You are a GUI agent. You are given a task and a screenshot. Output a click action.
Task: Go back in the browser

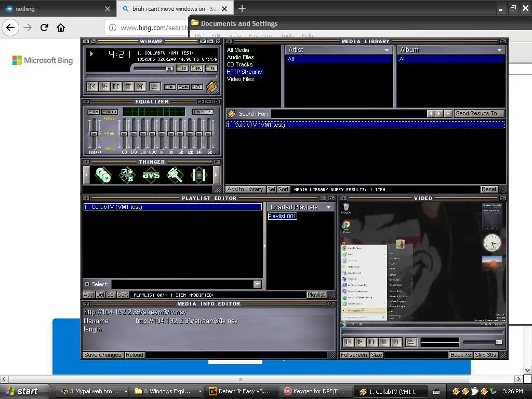coord(10,28)
